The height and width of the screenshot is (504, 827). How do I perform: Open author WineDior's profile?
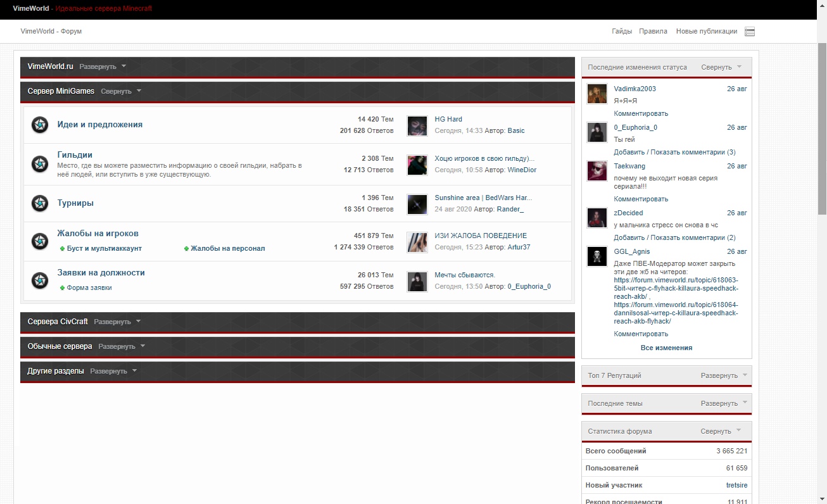tap(522, 170)
